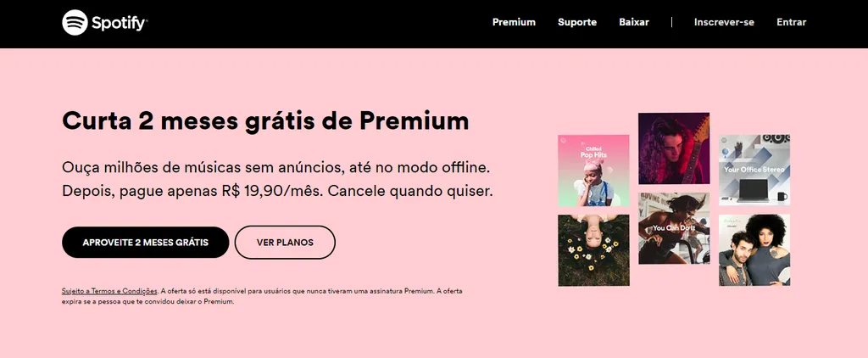Select Inscrever-se to sign up
Image resolution: width=868 pixels, height=358 pixels.
(x=724, y=22)
